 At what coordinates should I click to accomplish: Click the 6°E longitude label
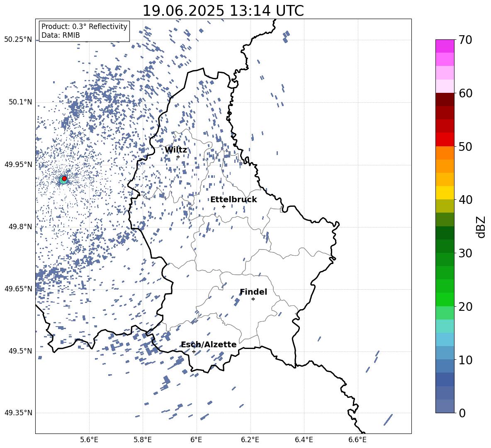pos(196,440)
